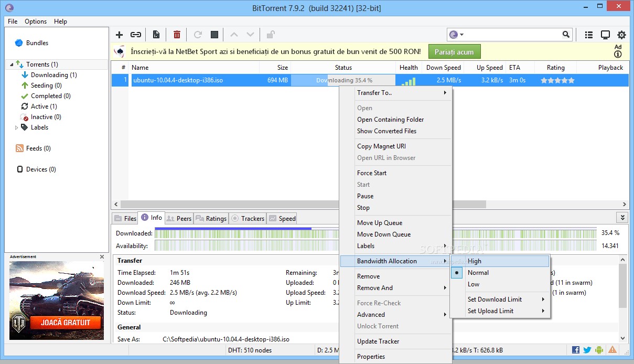
Task: Switch to the Peers tab
Action: tap(179, 219)
